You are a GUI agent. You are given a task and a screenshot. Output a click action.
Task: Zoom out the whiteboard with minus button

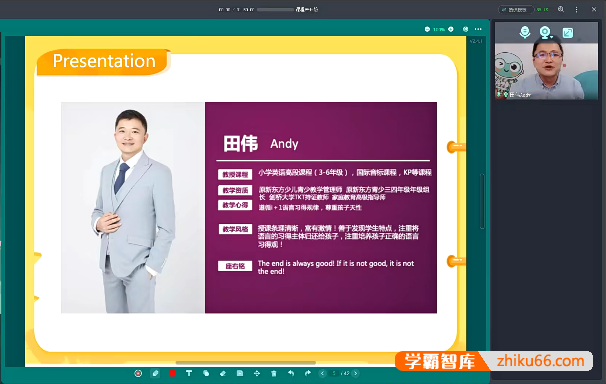click(427, 29)
